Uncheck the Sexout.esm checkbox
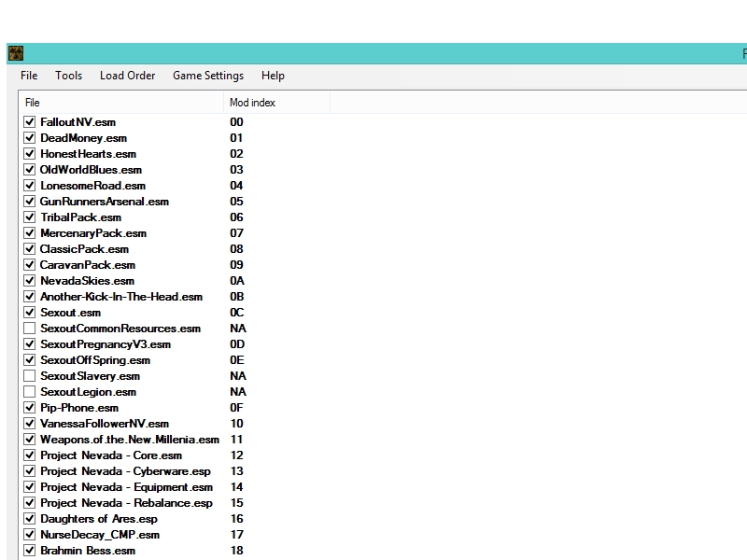Screen dimensions: 747x560 (x=30, y=313)
